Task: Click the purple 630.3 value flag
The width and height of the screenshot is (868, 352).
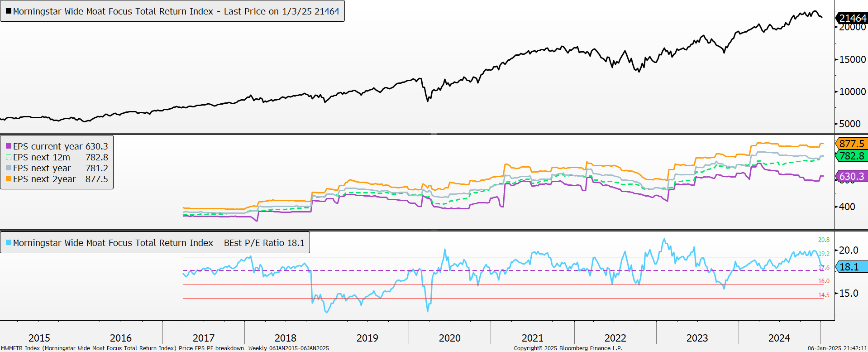Action: coord(851,176)
